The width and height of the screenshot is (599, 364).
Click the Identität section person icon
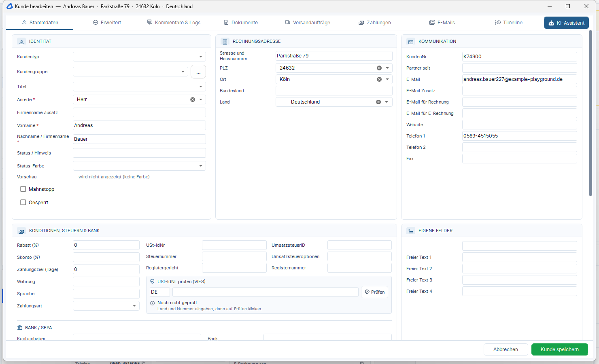click(x=22, y=42)
